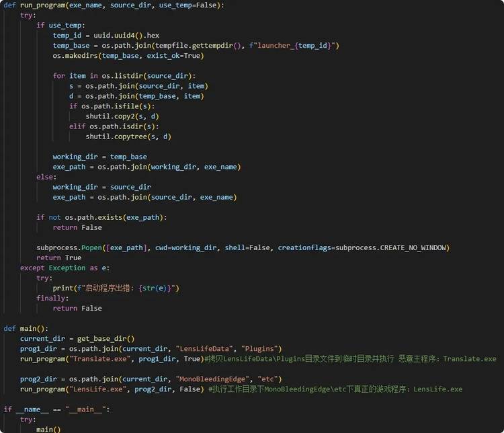Click os.makedirs call with exist_ok=True
The width and height of the screenshot is (504, 433).
[128, 56]
